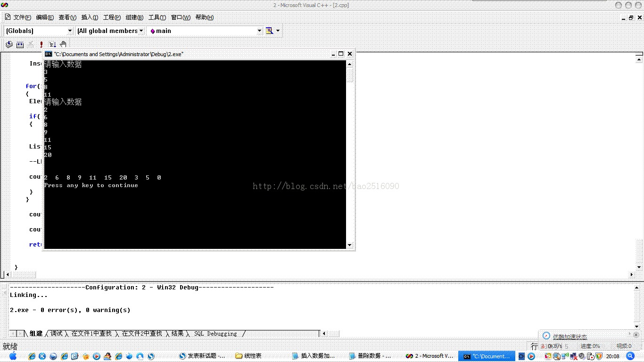This screenshot has height=362, width=644.
Task: Run the program with the red exclamation icon
Action: click(41, 44)
